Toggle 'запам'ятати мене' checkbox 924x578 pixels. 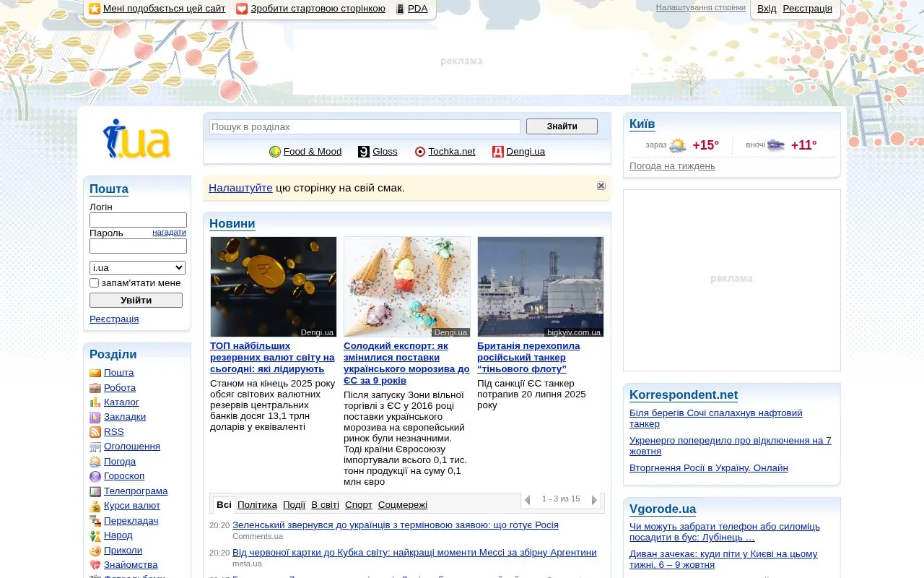point(94,283)
